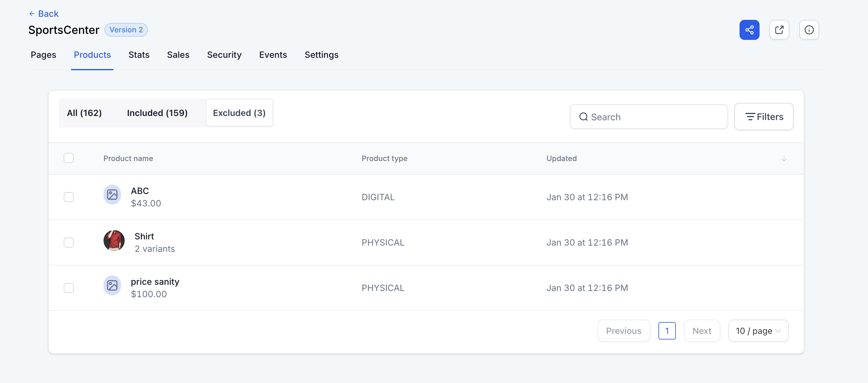
Task: Toggle the select-all header checkbox
Action: pos(69,158)
